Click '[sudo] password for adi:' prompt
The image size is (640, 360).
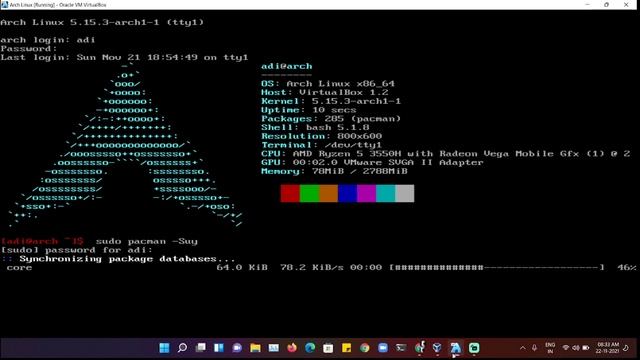coord(77,250)
